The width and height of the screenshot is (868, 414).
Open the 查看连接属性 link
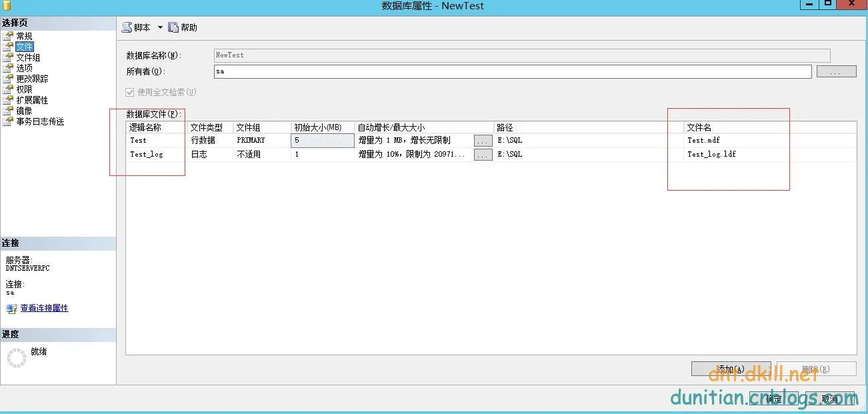(x=45, y=308)
